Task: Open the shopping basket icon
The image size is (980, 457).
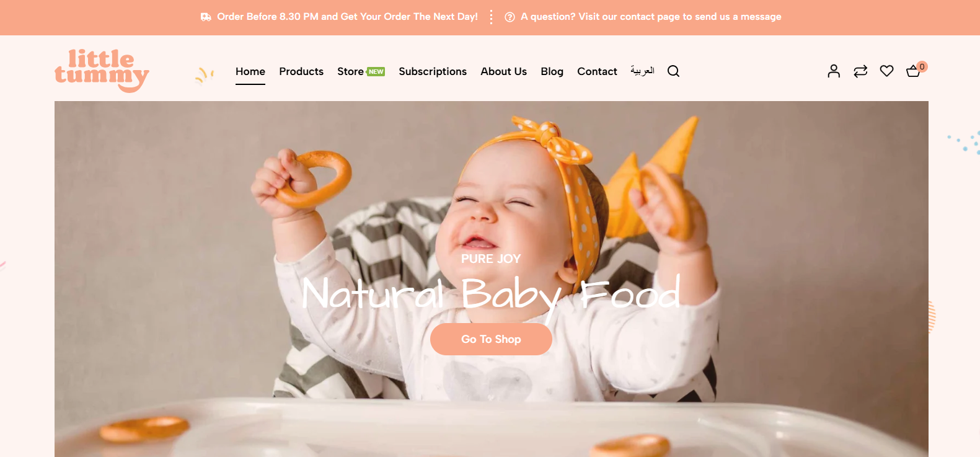Action: tap(913, 71)
